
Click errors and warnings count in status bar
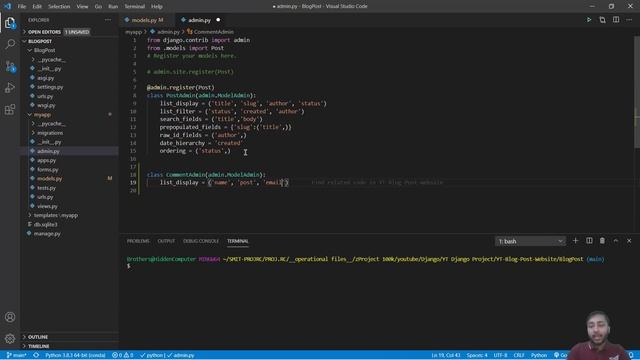click(122, 355)
